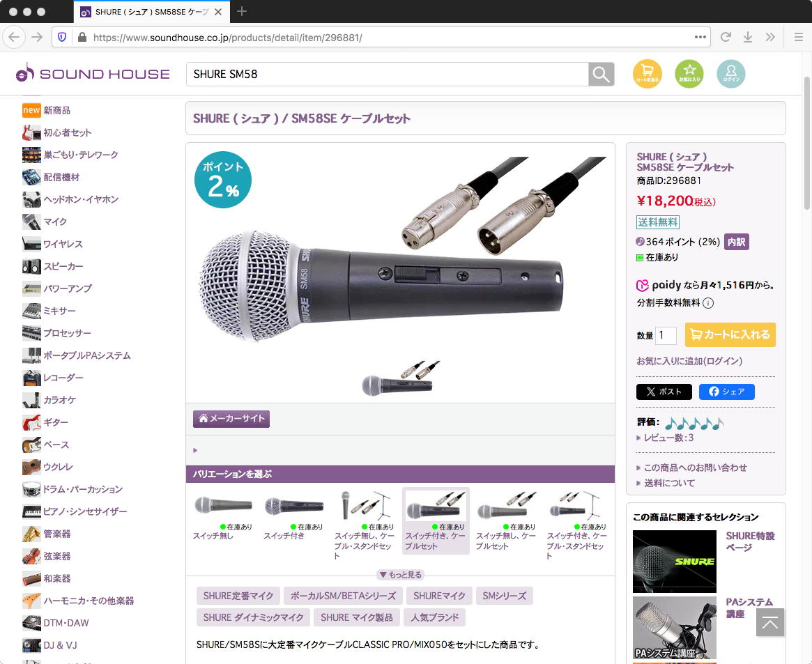Select スイッチ無し、ケーブル・スタンドセット variation
The height and width of the screenshot is (664, 812).
tap(365, 526)
